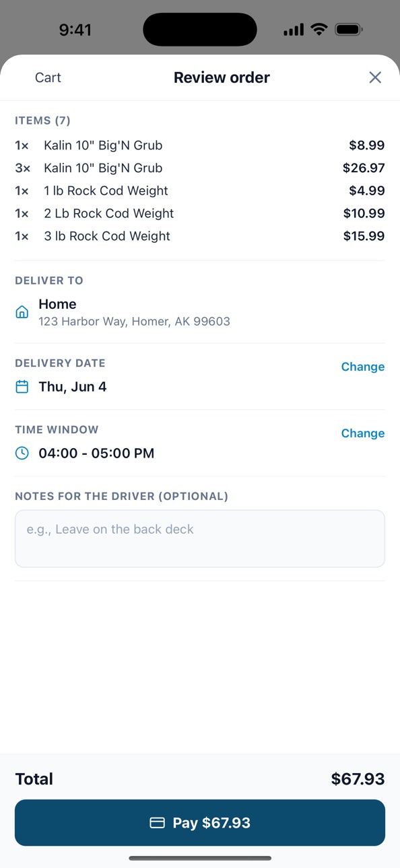Screen dimensions: 400x868
Task: Tap the battery indicator in status bar
Action: (349, 30)
